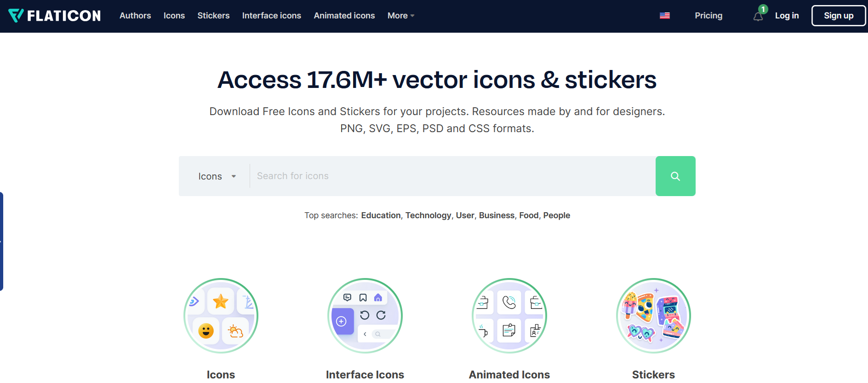868x383 pixels.
Task: Open the Interface Icons circle image
Action: point(365,316)
